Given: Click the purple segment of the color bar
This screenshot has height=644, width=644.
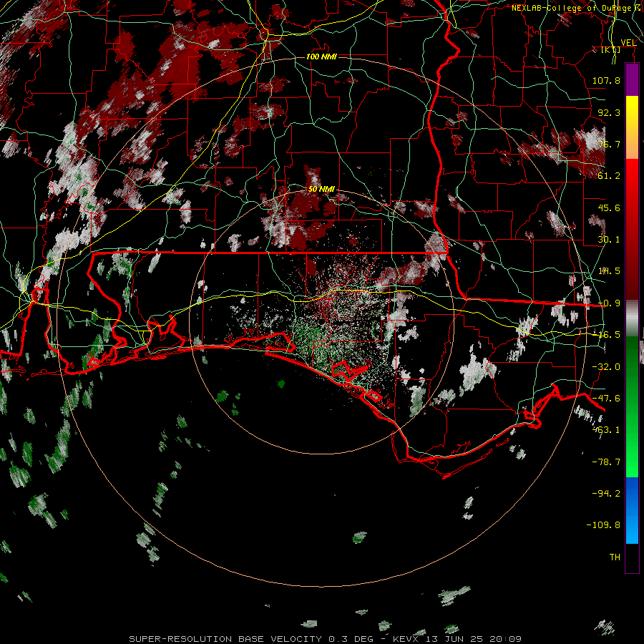Looking at the screenshot, I should click(x=632, y=80).
